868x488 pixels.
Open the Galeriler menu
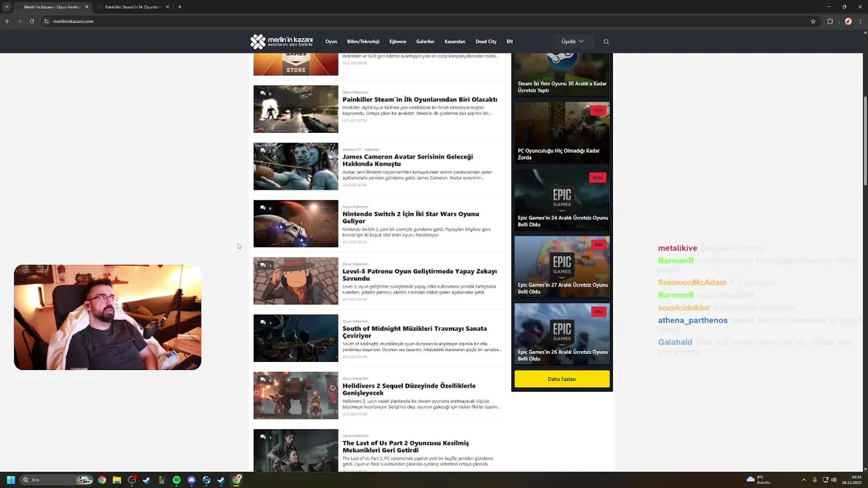425,41
